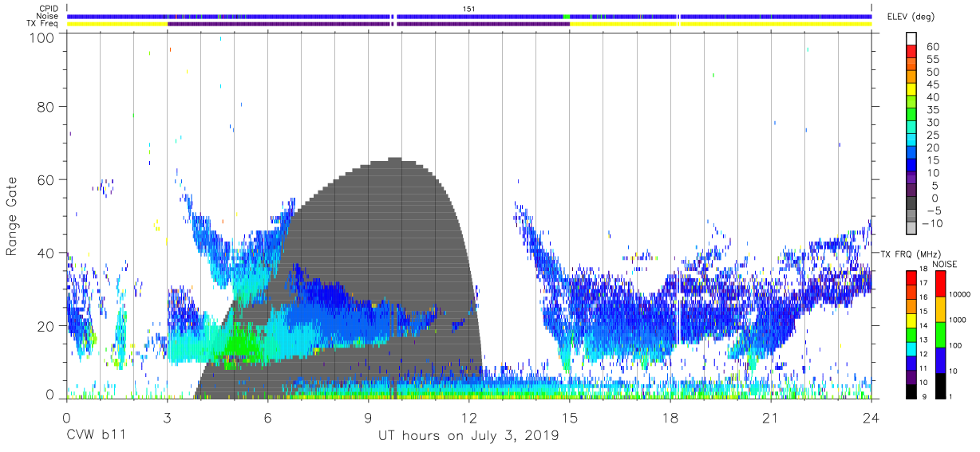The image size is (980, 452).
Task: Select the white top swatch of elevation colorbar
Action: [x=912, y=38]
